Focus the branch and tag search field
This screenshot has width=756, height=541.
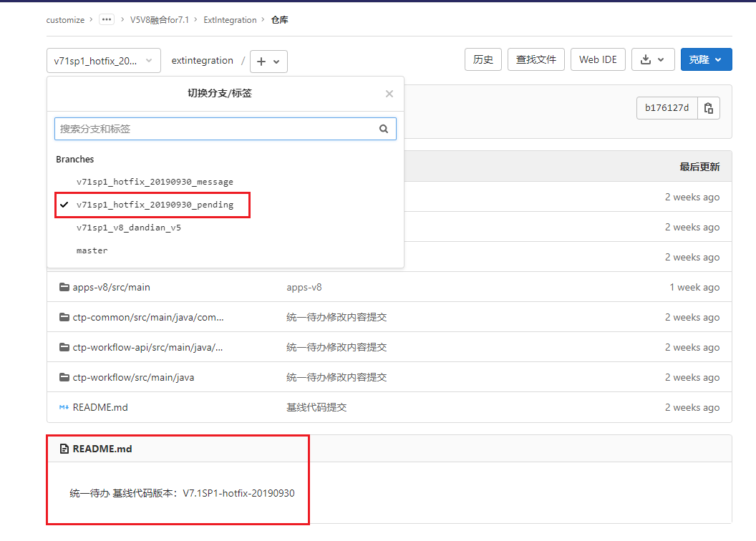tap(215, 129)
